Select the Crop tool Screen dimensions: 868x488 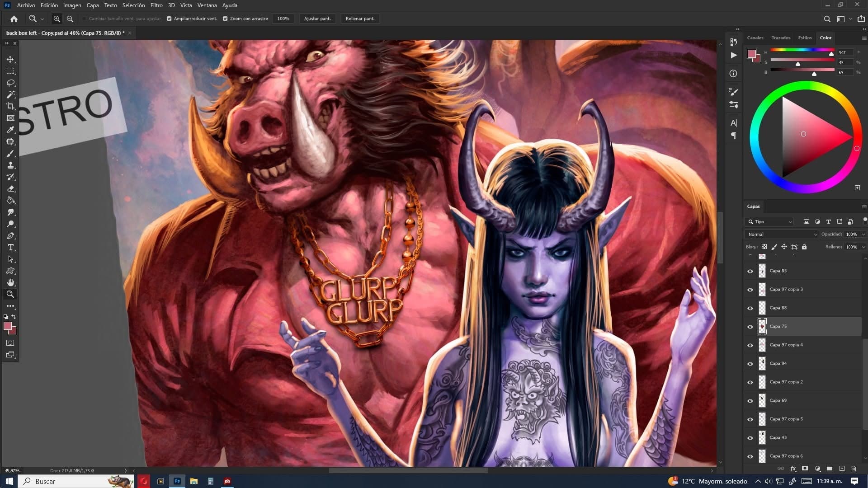pos(10,106)
